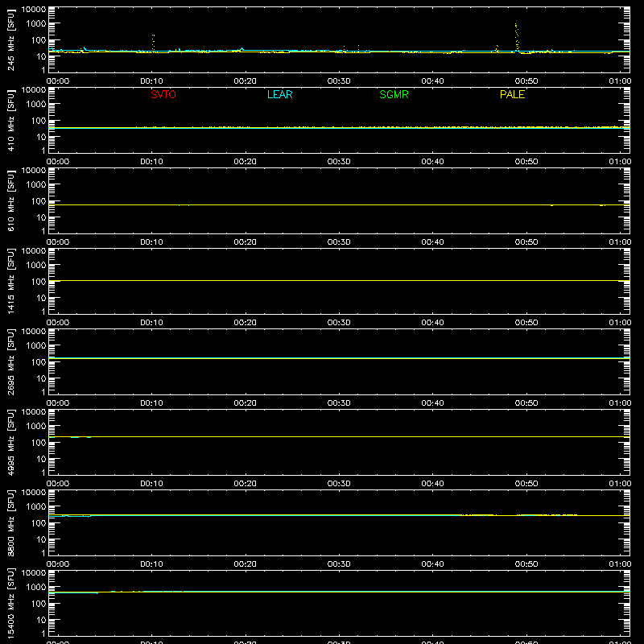Viewport: 644px width, 644px height.
Task: Click the 410 MHz [SFU] axis title
Action: pos(10,120)
